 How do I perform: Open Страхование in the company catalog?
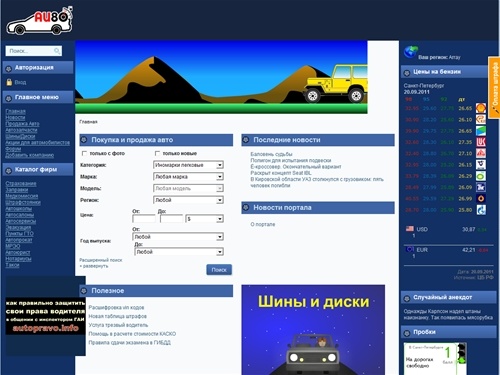pyautogui.click(x=21, y=183)
